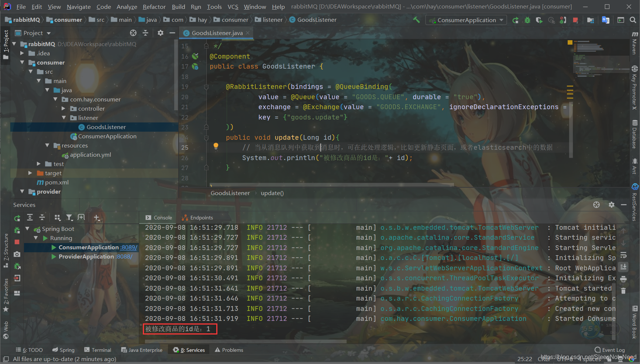Expand all nodes in the Services tree
This screenshot has height=364, width=640.
[x=30, y=218]
